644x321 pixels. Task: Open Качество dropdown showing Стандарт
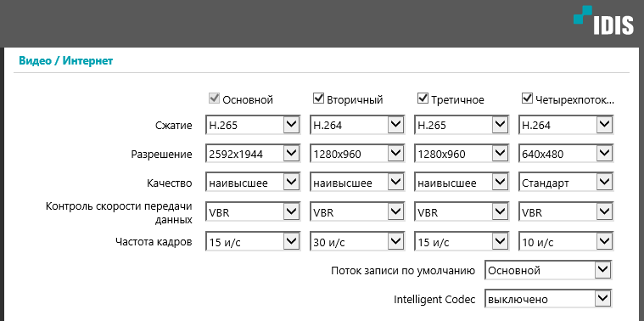pyautogui.click(x=566, y=183)
